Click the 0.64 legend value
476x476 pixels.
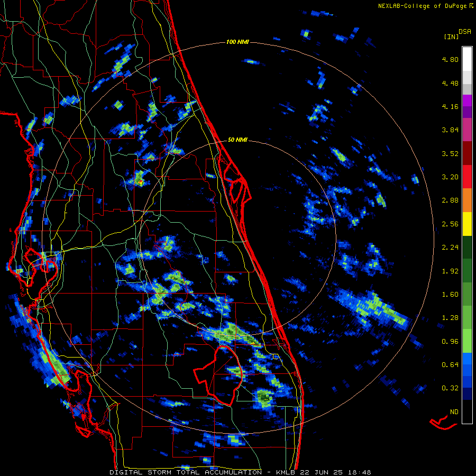pyautogui.click(x=450, y=365)
